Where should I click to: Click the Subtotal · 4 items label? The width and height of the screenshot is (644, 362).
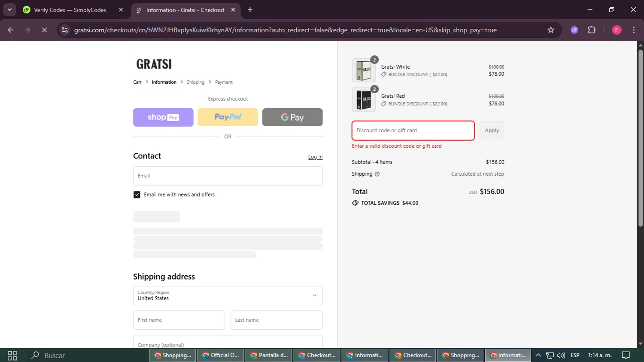click(x=372, y=162)
